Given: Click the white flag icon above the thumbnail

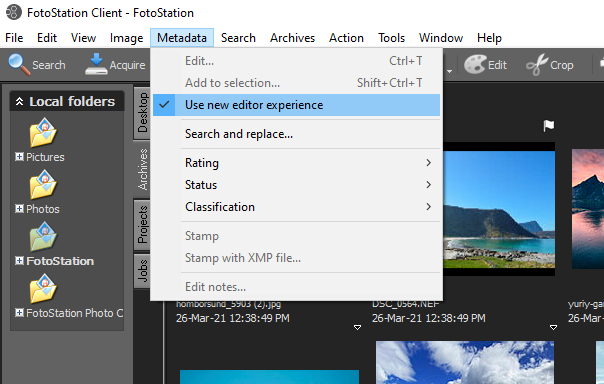Looking at the screenshot, I should click(x=549, y=126).
